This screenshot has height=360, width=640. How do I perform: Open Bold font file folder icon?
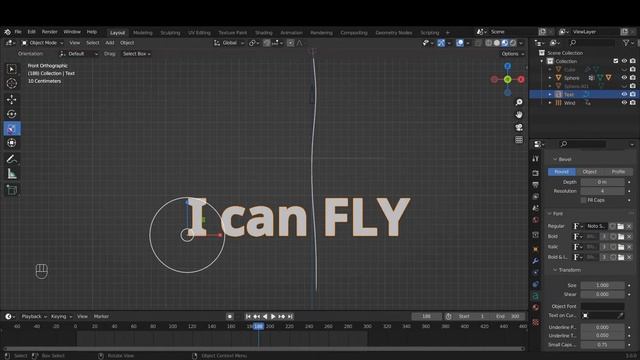pyautogui.click(x=620, y=237)
